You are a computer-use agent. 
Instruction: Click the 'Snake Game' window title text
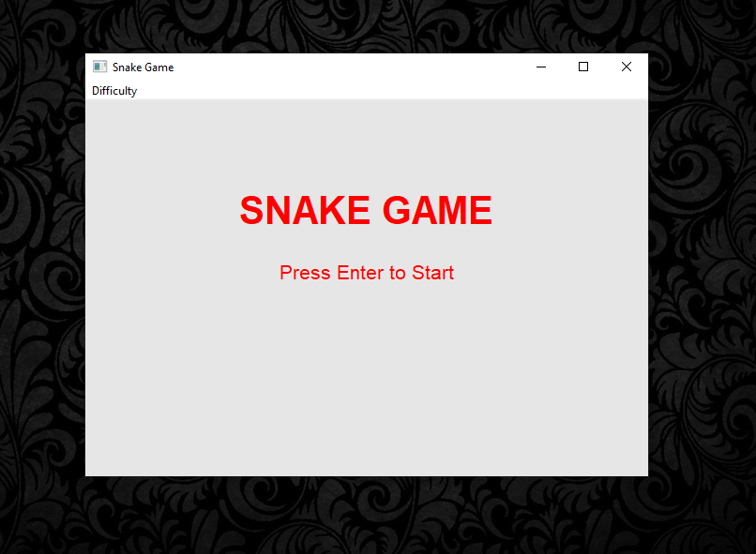tap(143, 67)
